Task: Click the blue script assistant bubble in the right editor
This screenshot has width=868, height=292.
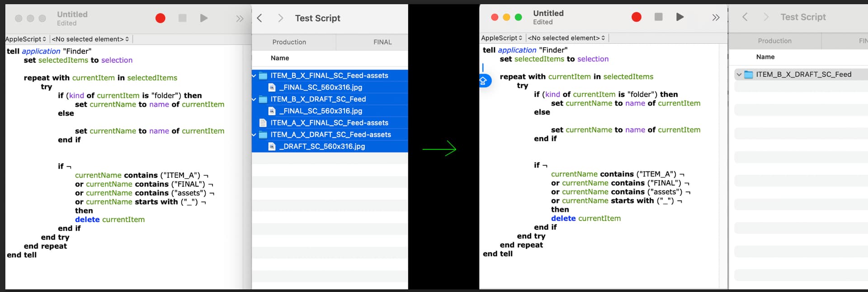Action: [x=483, y=81]
